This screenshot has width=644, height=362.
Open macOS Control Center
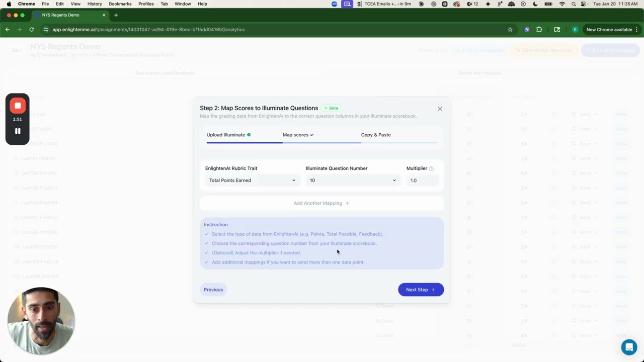point(584,4)
